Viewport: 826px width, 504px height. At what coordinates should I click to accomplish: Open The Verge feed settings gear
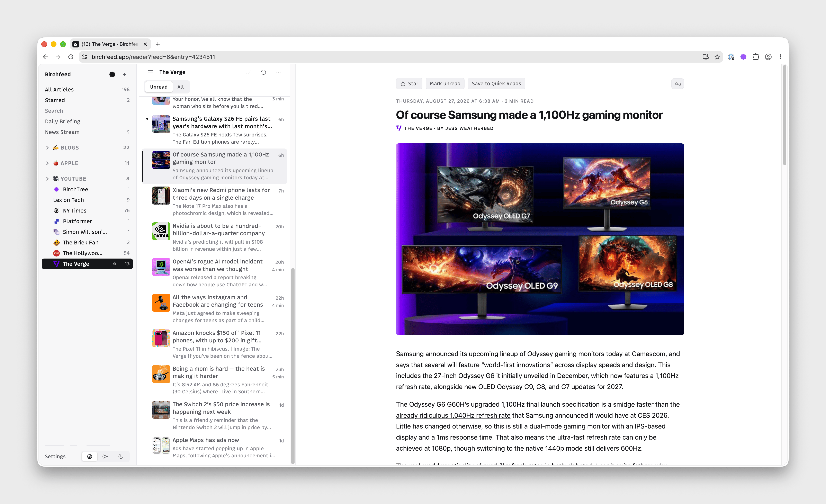point(115,264)
